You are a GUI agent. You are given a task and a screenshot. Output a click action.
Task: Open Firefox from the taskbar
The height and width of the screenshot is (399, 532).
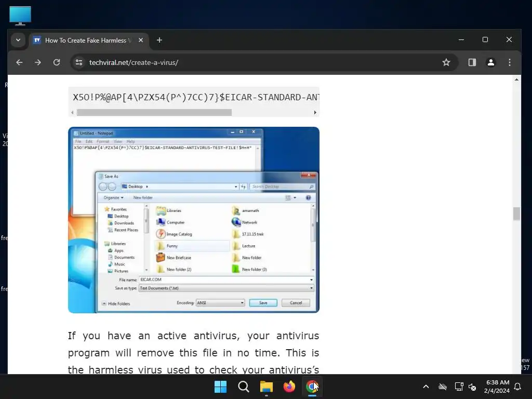(289, 387)
